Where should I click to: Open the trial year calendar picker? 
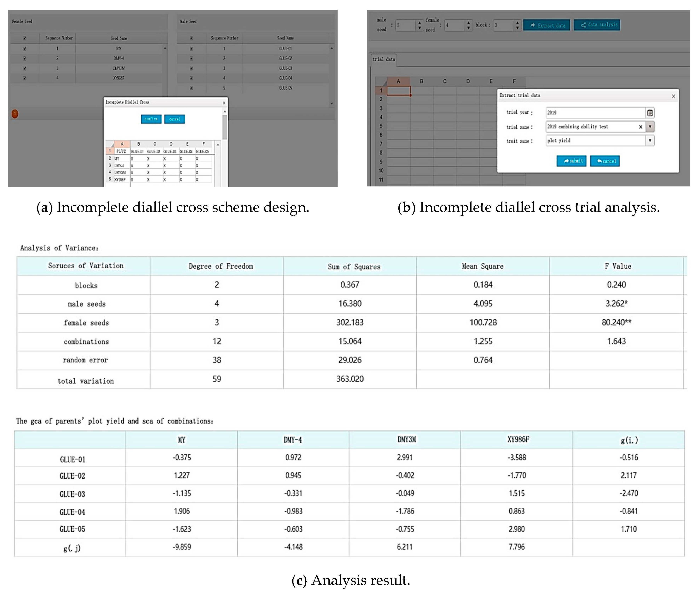click(x=650, y=113)
